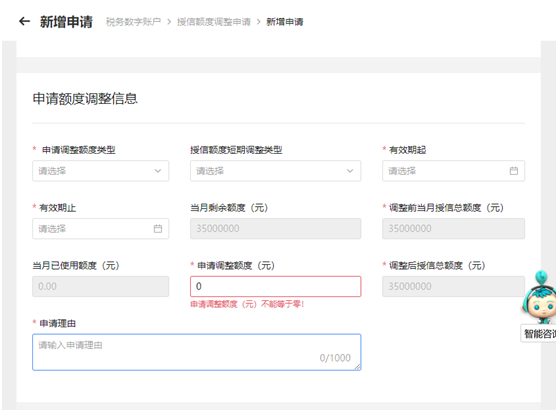Open the 税务数字账户 breadcrumb link
The width and height of the screenshot is (558, 412).
coord(133,22)
